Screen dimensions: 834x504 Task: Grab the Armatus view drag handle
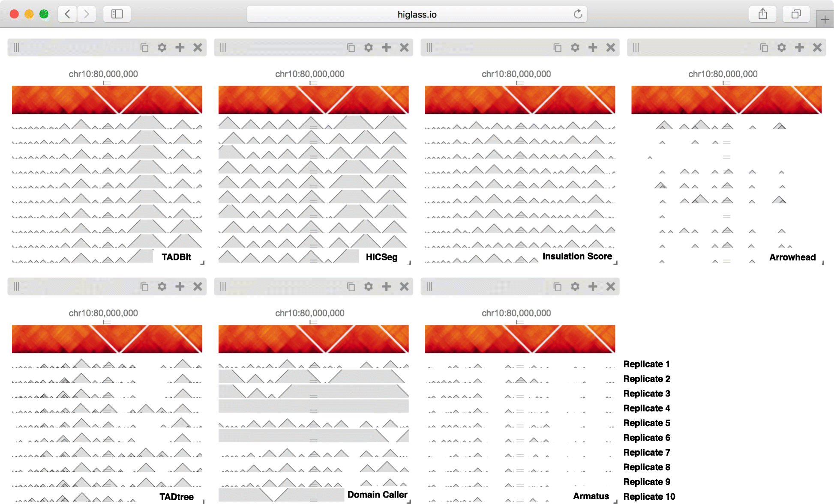(x=429, y=286)
